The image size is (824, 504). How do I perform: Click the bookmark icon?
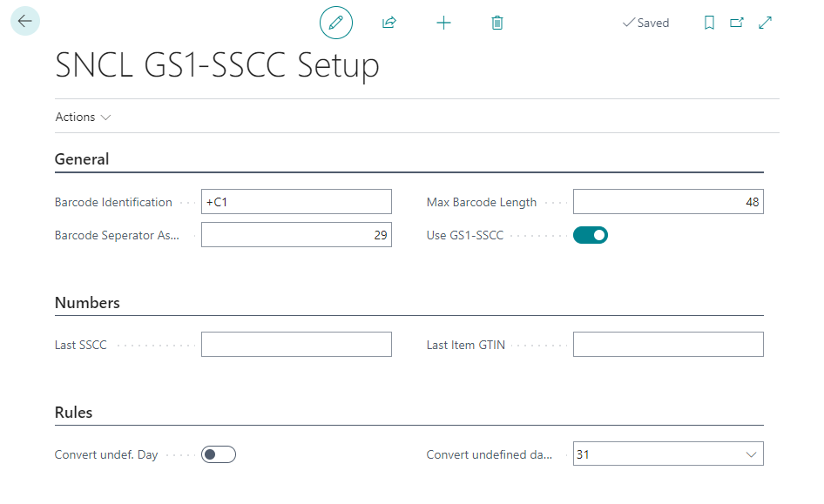pyautogui.click(x=709, y=23)
